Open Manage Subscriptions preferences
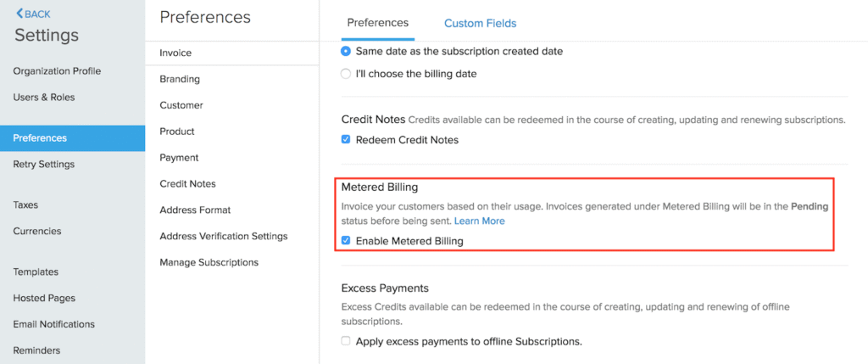This screenshot has width=868, height=364. point(209,262)
